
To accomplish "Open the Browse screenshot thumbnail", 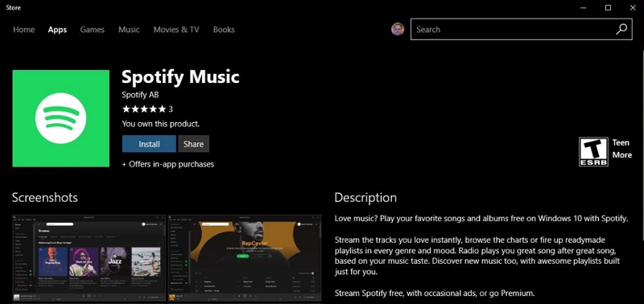I will [x=89, y=259].
